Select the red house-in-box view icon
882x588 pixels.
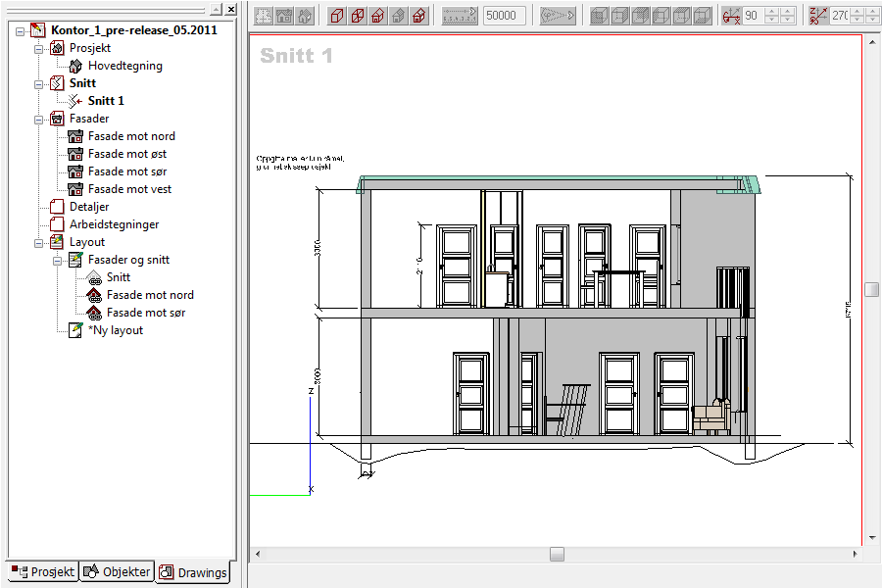pos(378,16)
